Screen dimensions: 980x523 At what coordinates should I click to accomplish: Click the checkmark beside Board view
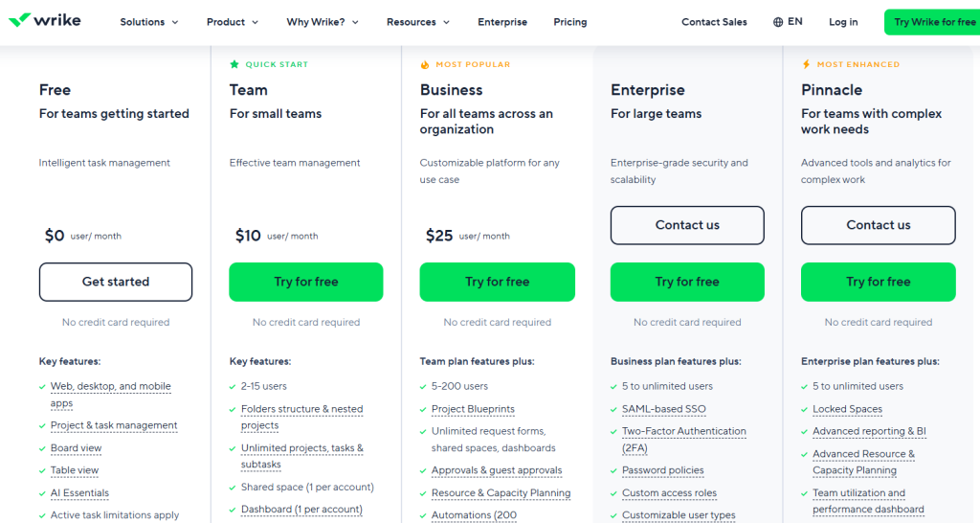click(42, 448)
